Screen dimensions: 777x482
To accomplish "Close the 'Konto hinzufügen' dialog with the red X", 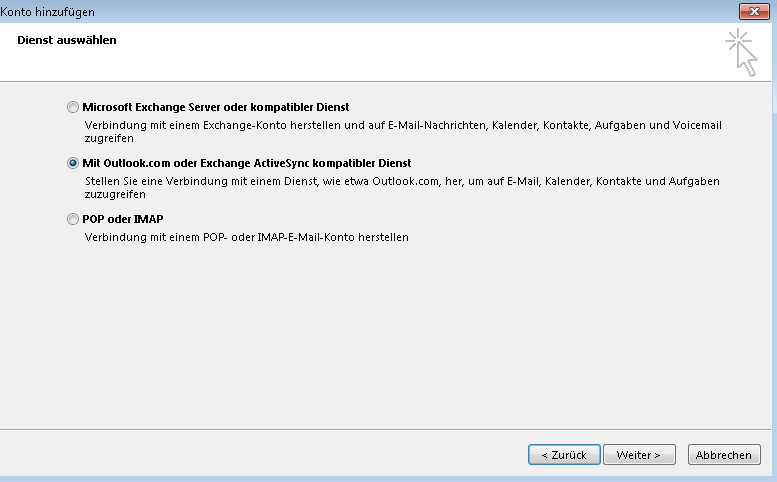I will (x=754, y=11).
